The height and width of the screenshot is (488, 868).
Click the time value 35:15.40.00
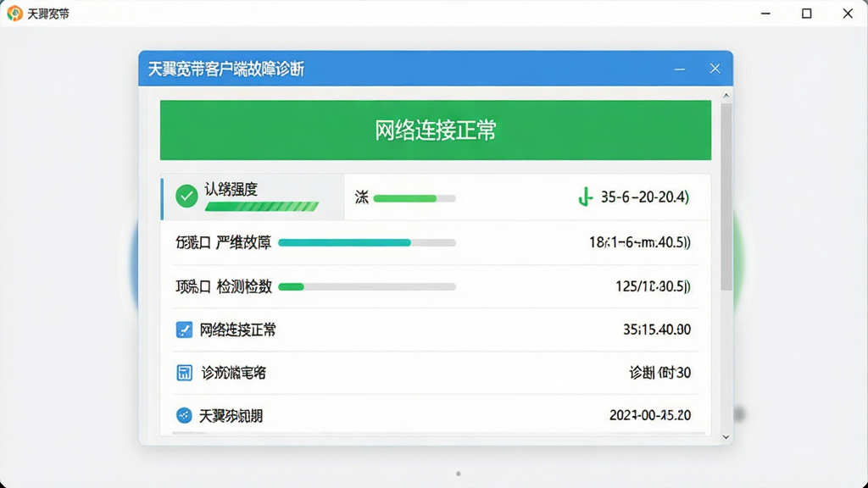[x=657, y=330]
